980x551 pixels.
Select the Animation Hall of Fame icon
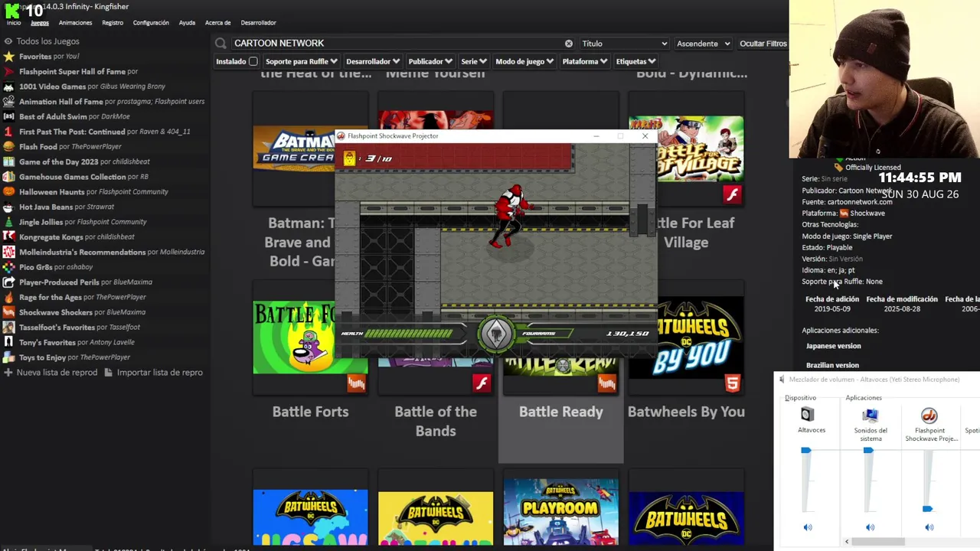click(x=8, y=102)
